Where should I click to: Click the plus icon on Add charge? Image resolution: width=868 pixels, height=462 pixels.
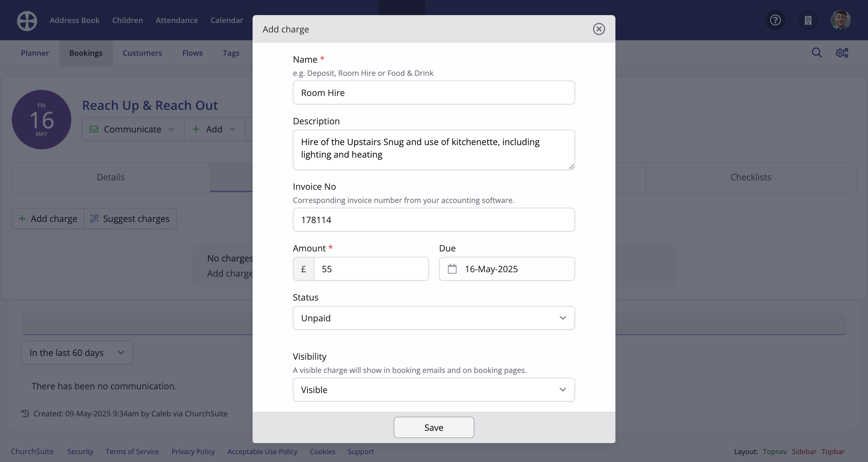(22, 218)
